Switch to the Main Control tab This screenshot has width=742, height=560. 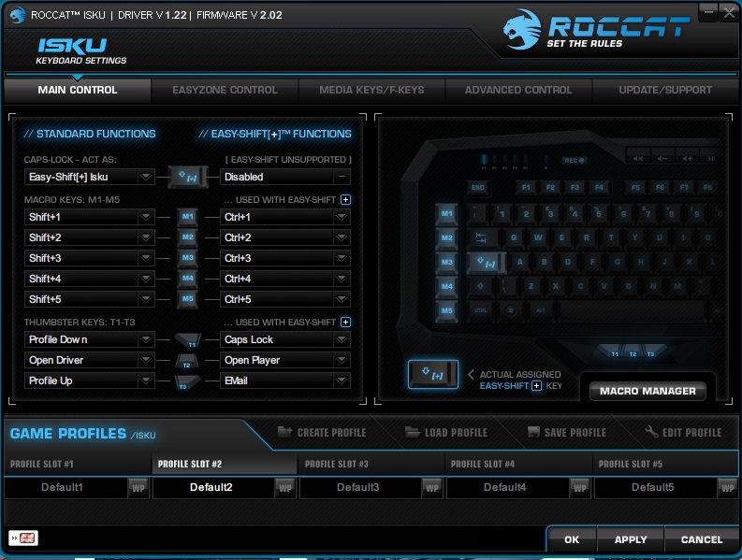tap(78, 90)
